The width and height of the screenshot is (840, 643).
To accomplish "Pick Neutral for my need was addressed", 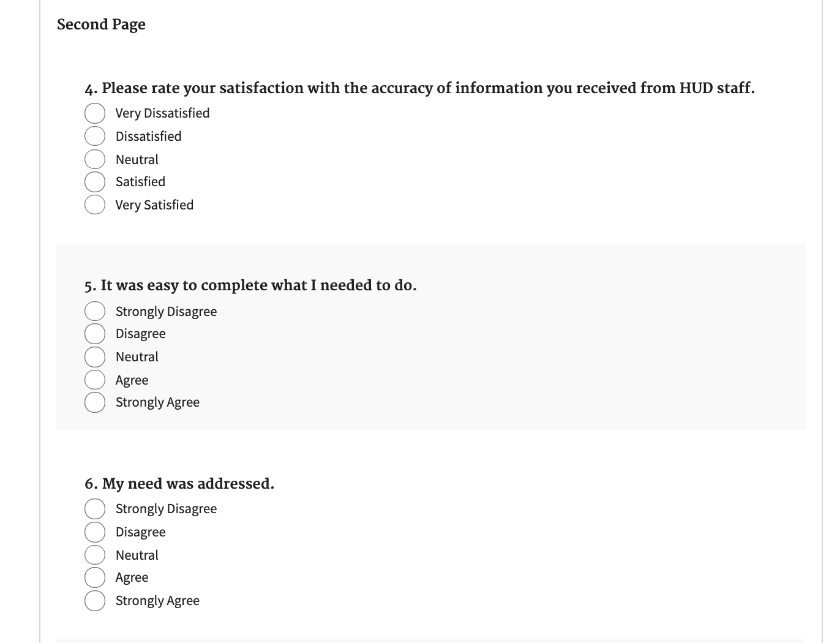I will pyautogui.click(x=95, y=555).
